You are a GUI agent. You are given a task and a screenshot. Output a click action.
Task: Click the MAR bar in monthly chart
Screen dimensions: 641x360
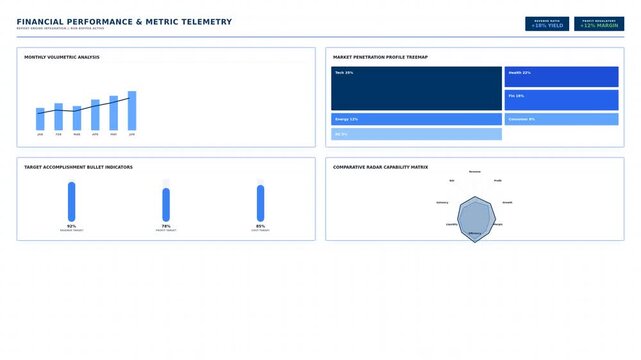click(x=77, y=118)
